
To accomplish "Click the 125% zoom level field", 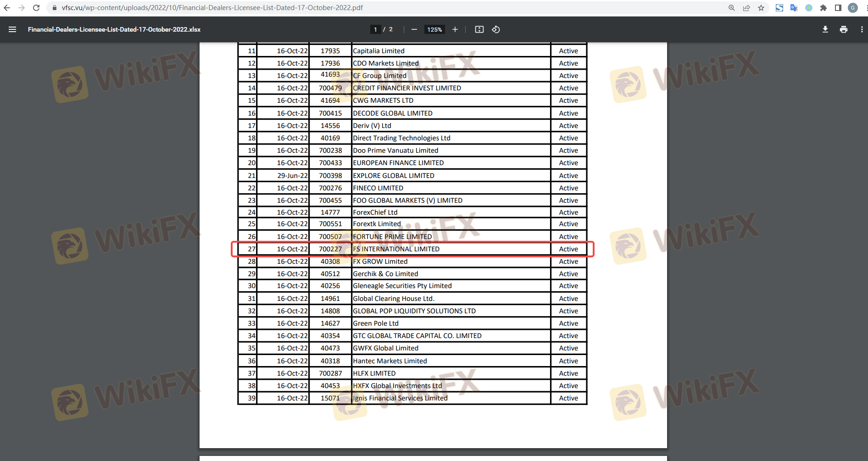I will coord(434,29).
